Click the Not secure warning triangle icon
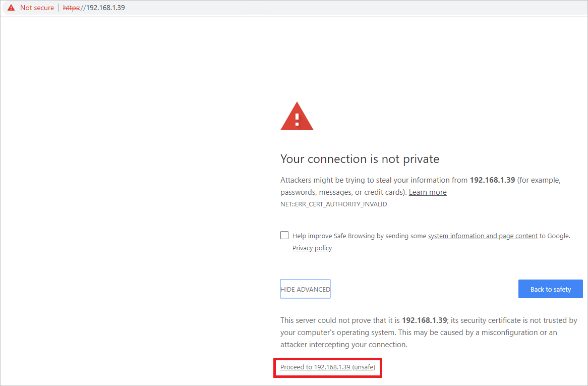588x386 pixels. tap(11, 8)
